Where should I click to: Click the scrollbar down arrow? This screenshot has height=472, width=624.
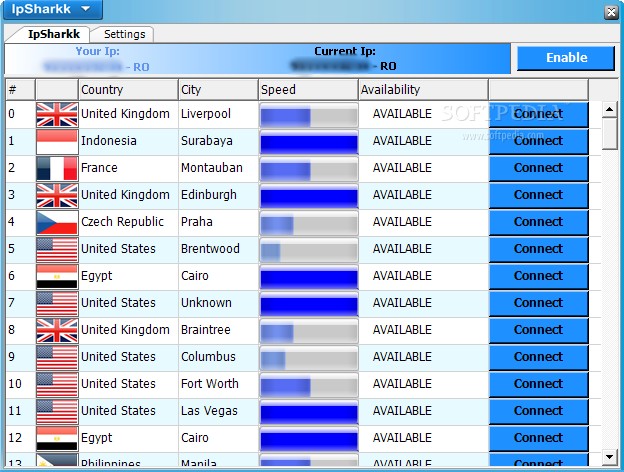610,457
